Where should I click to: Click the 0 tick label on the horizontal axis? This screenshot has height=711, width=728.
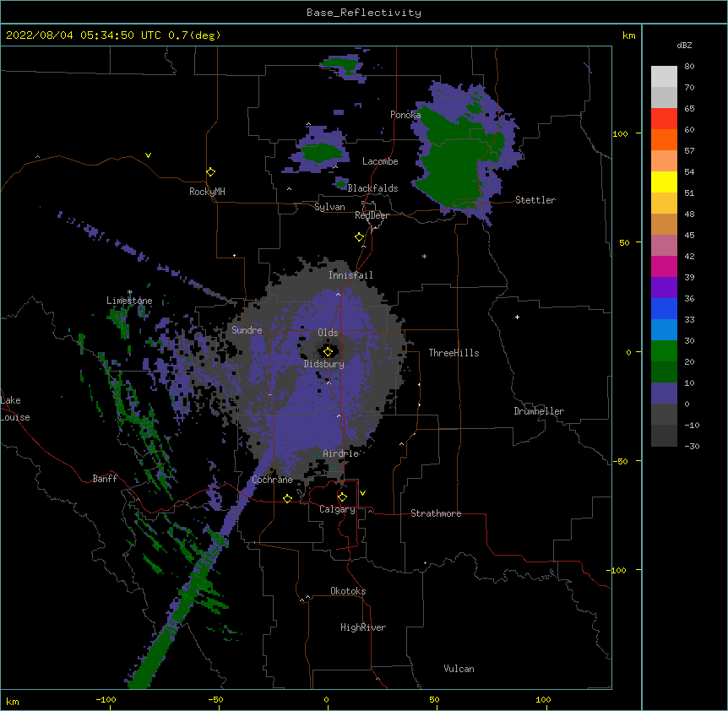coord(326,700)
